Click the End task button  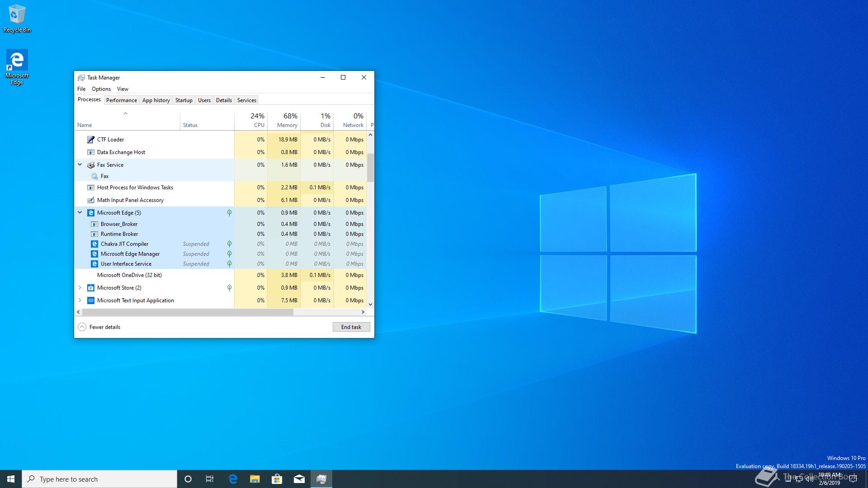(x=351, y=327)
